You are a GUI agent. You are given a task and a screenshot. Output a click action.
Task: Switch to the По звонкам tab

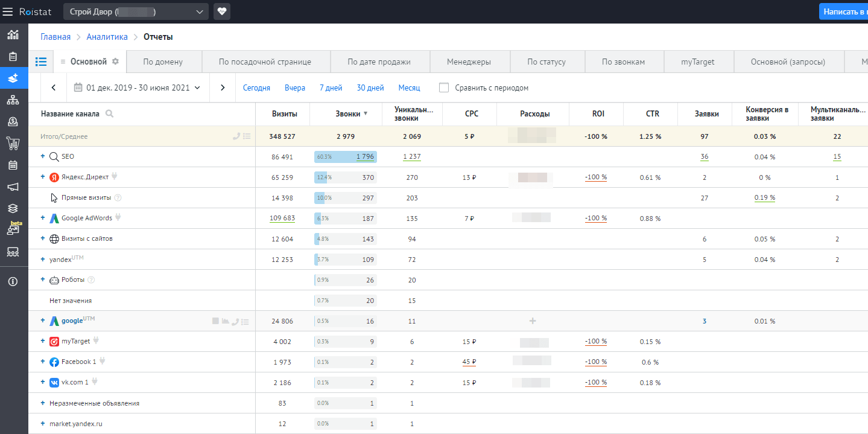click(x=623, y=62)
